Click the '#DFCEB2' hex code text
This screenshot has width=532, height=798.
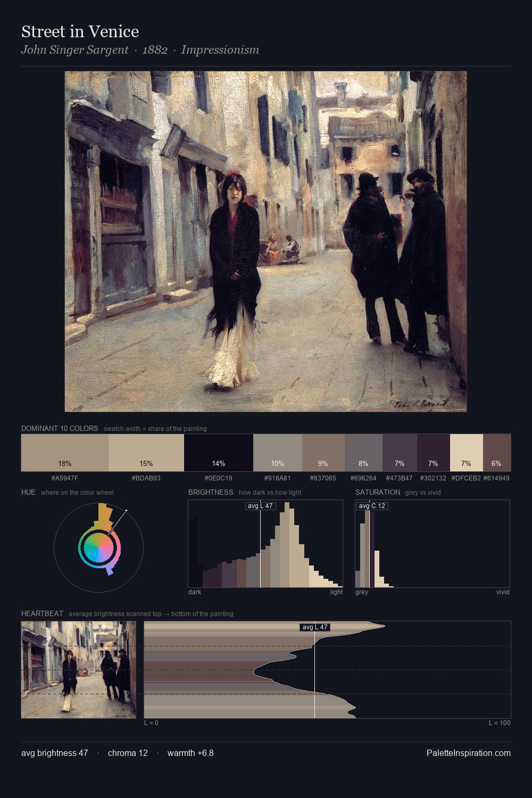click(466, 478)
